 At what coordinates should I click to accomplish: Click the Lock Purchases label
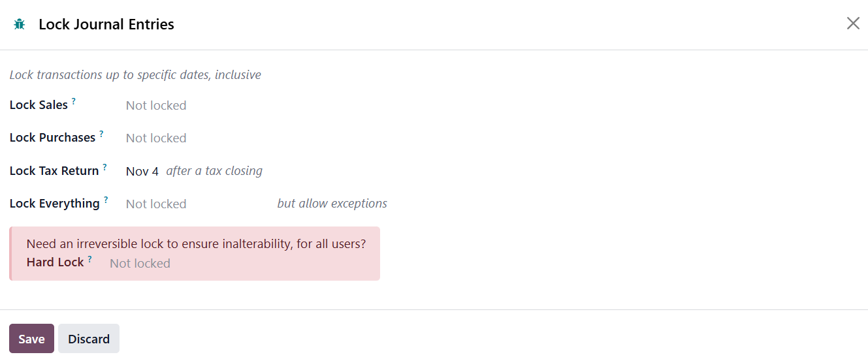tap(52, 138)
